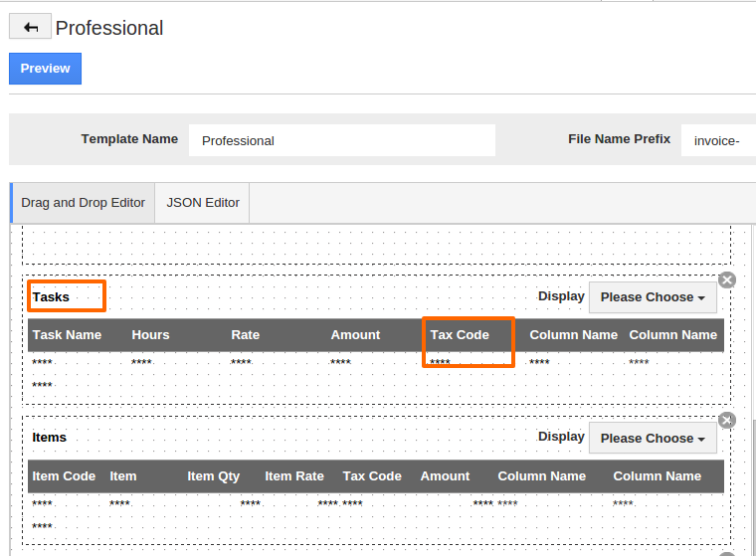Click Rate column header in Tasks table
This screenshot has width=756, height=556.
click(245, 335)
